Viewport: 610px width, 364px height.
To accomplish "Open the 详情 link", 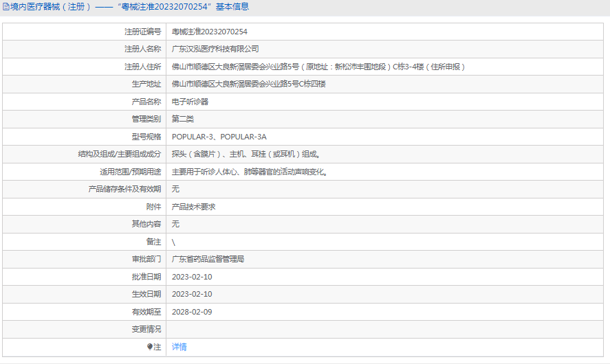I will pos(179,347).
